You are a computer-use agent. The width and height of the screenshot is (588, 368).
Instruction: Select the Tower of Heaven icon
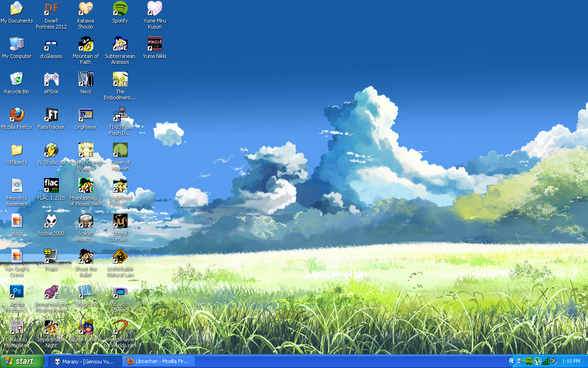(x=120, y=150)
